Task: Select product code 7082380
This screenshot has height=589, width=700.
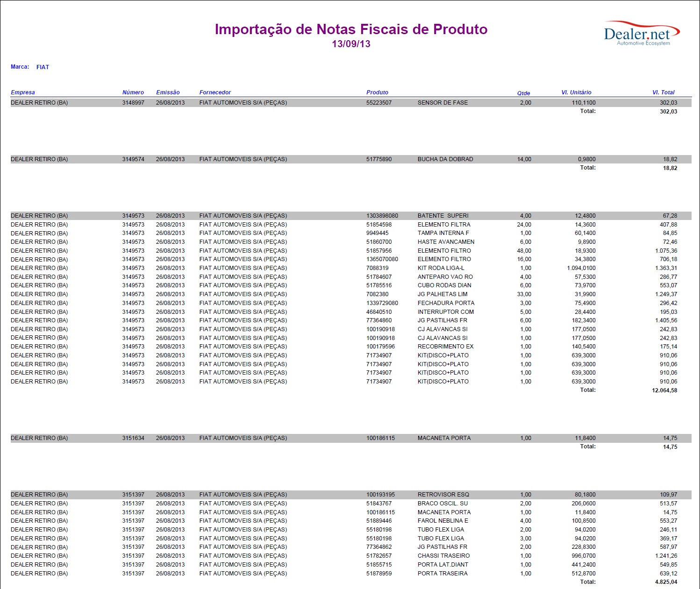Action: point(378,294)
